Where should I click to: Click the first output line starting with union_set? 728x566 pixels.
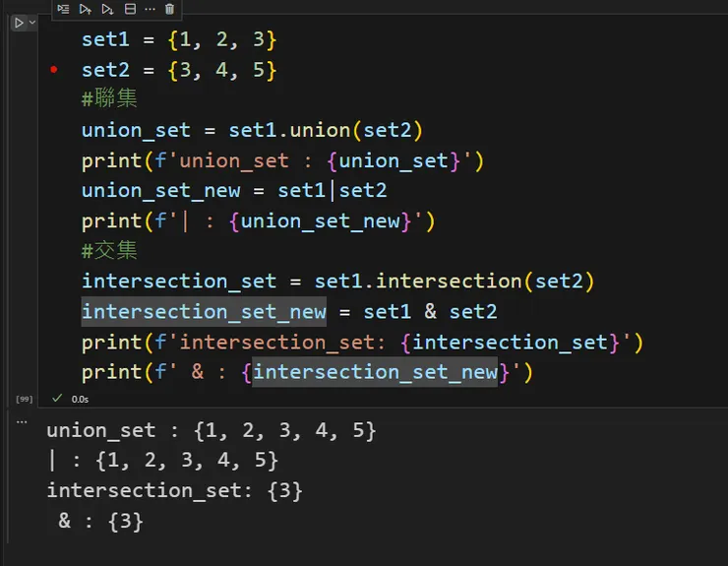tap(212, 430)
